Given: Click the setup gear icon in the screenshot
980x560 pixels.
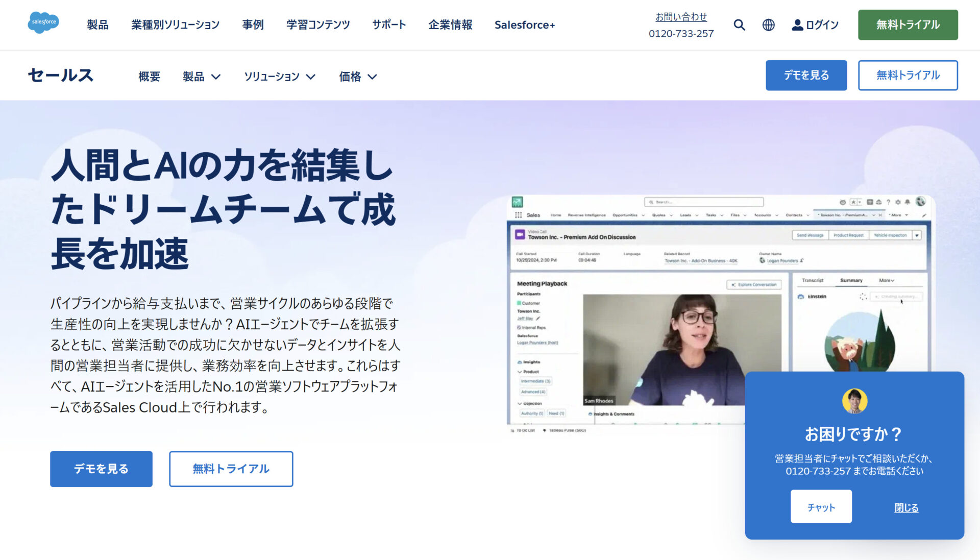Looking at the screenshot, I should (x=898, y=203).
